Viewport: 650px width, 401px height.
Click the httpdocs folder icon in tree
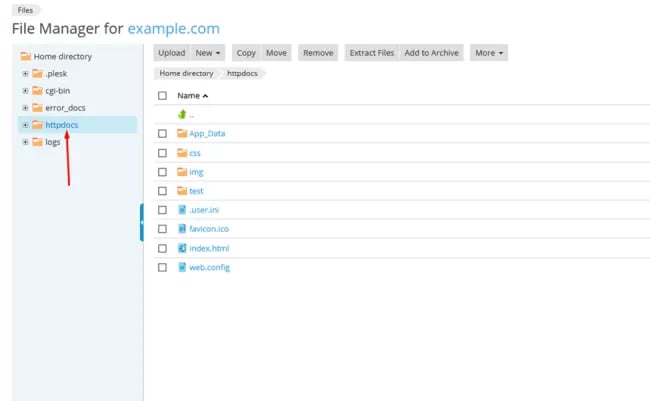[37, 125]
